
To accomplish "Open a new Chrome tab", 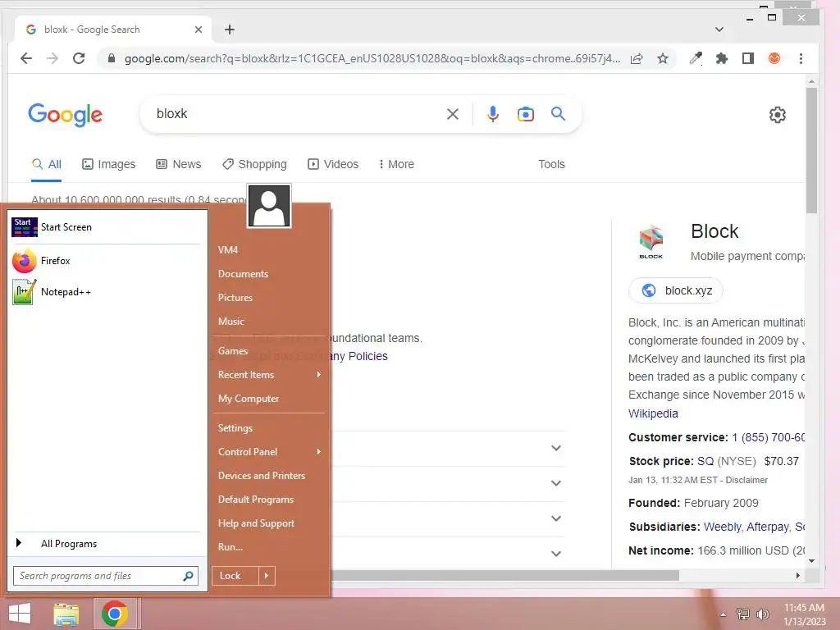I will click(230, 30).
